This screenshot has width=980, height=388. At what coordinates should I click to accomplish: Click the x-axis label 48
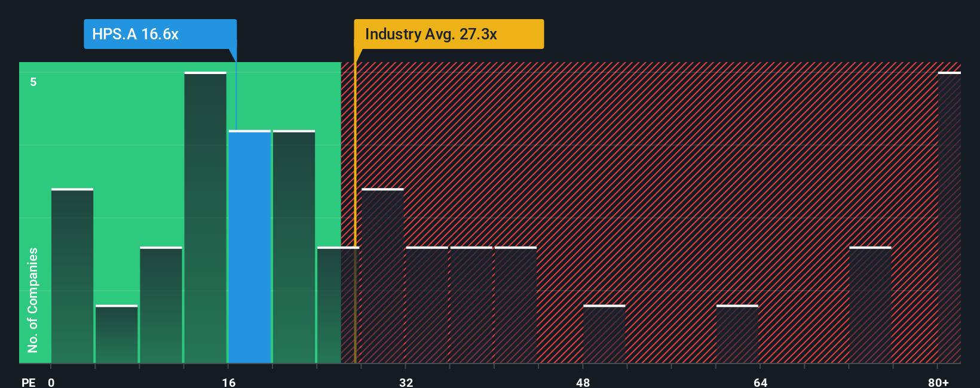click(583, 382)
